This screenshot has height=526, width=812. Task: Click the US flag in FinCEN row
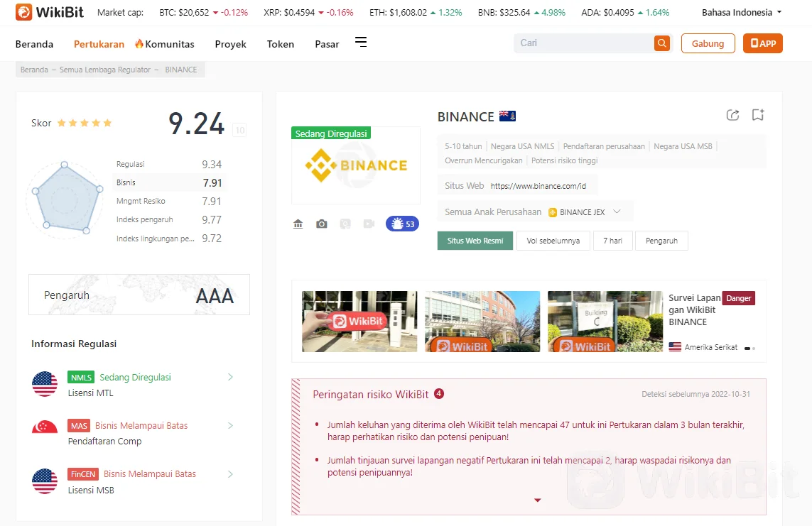point(45,481)
